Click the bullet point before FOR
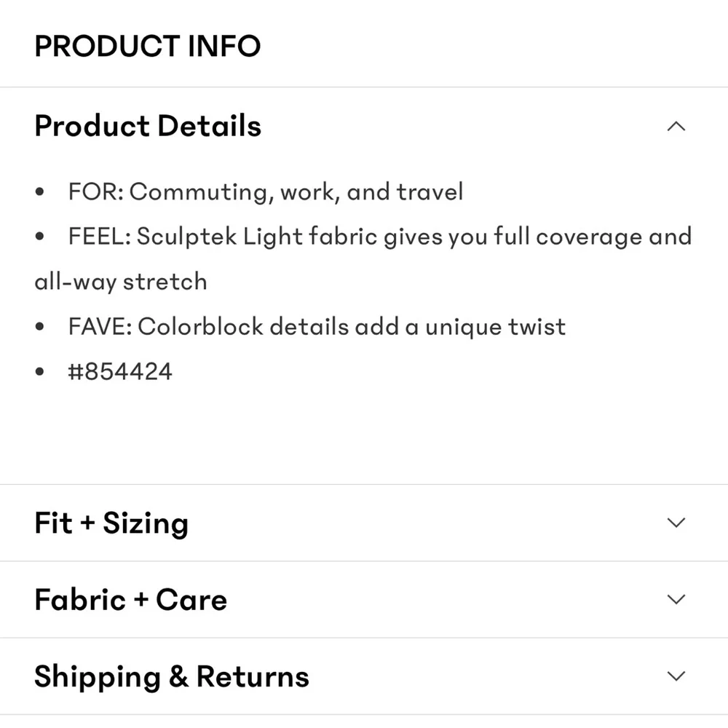 coord(40,193)
